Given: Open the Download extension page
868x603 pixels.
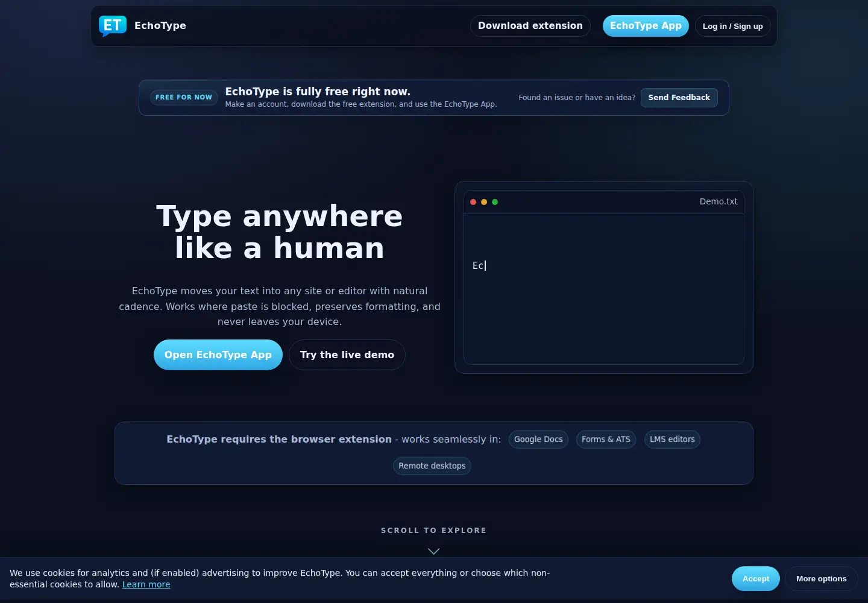Looking at the screenshot, I should (x=530, y=26).
